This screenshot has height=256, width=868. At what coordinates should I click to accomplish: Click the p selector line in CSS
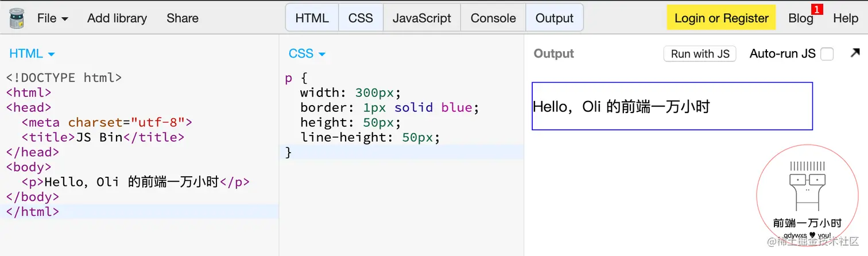tap(296, 77)
